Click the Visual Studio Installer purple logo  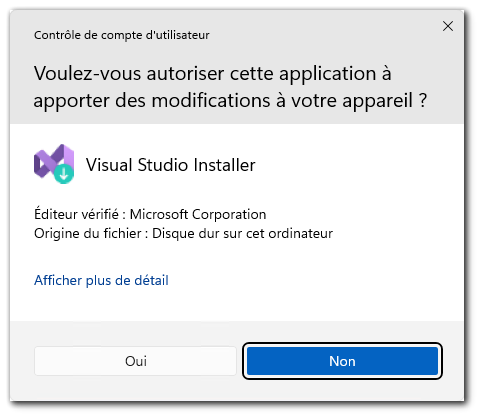(54, 164)
